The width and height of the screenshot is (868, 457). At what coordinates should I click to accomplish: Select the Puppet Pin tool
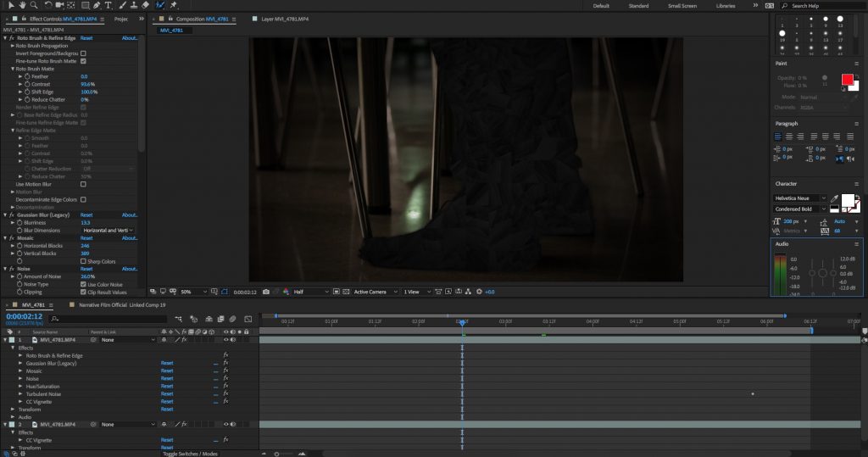[174, 6]
